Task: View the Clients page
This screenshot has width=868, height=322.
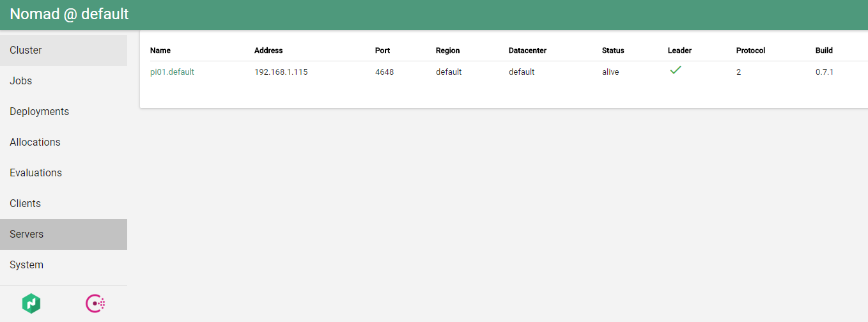Action: [x=63, y=204]
